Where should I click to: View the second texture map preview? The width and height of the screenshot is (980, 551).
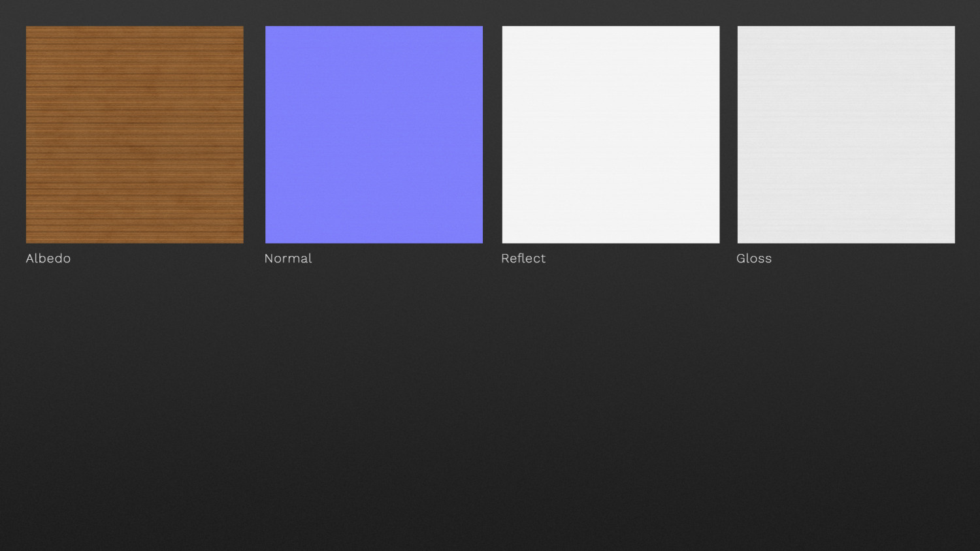coord(374,134)
